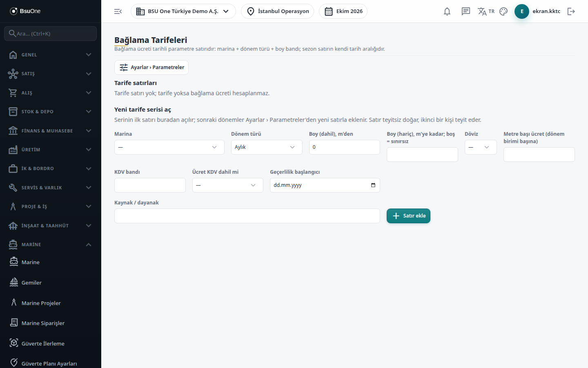This screenshot has height=368, width=588.
Task: Click the user avatar E
Action: coord(522,11)
